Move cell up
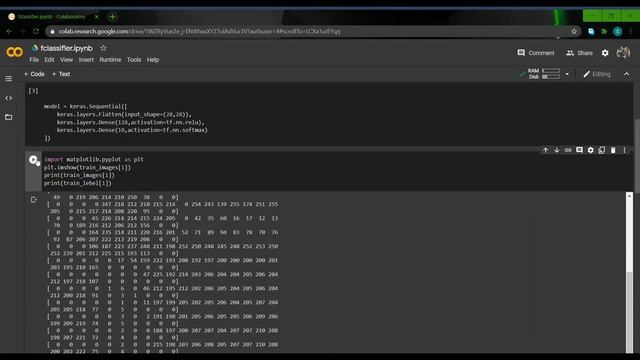The width and height of the screenshot is (640, 360). pos(545,150)
